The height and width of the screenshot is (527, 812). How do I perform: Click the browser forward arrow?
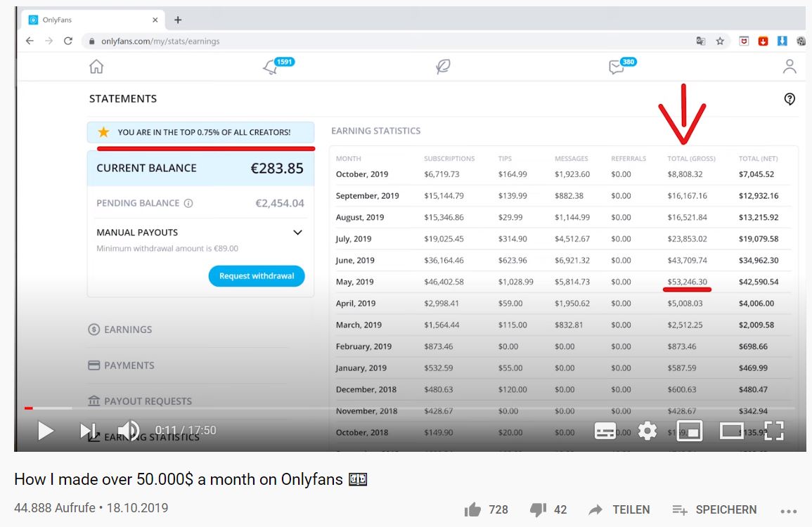point(49,41)
